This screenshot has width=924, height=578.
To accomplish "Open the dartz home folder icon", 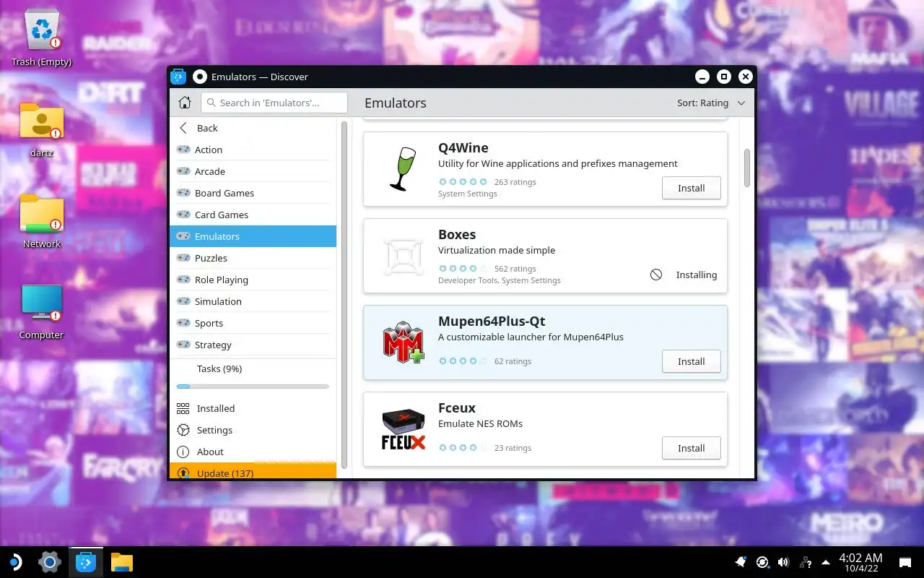I will tap(41, 120).
